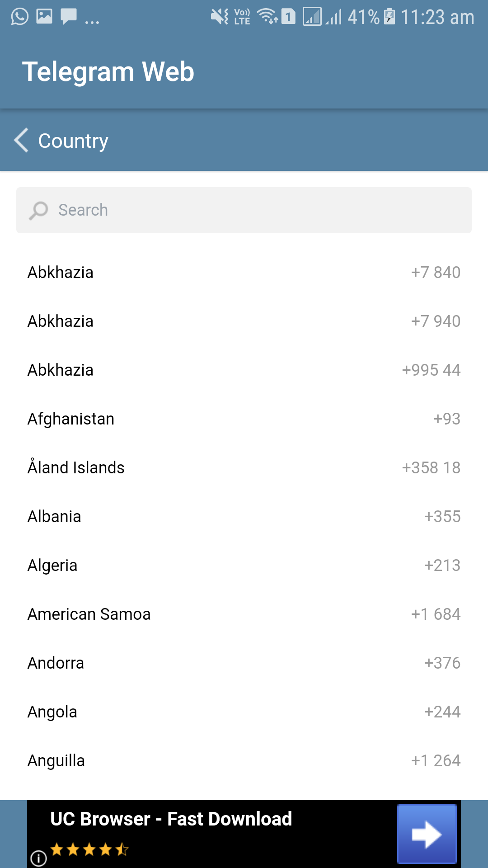Screen dimensions: 488x868
Task: Tap the search magnifier icon
Action: [x=39, y=210]
